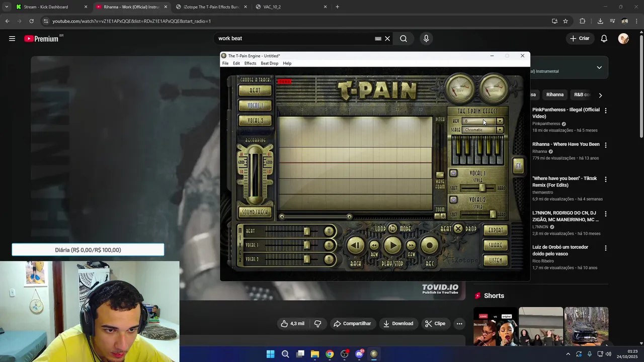The image size is (644, 362).
Task: Click zoom out minus button
Action: click(x=437, y=216)
